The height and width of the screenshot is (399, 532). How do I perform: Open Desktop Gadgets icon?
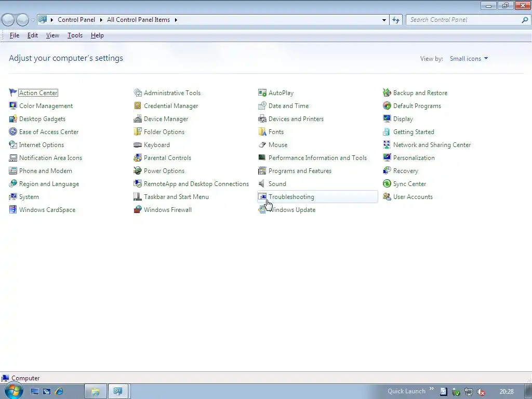click(13, 119)
